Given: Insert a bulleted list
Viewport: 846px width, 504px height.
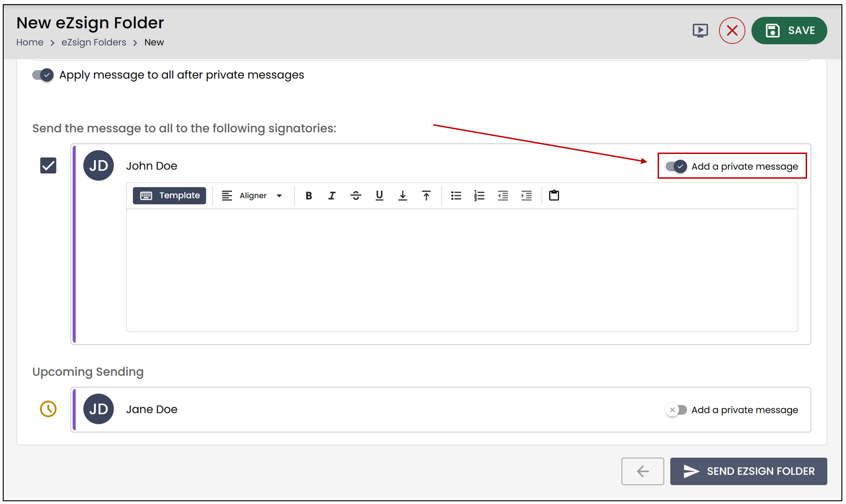Looking at the screenshot, I should pyautogui.click(x=456, y=196).
